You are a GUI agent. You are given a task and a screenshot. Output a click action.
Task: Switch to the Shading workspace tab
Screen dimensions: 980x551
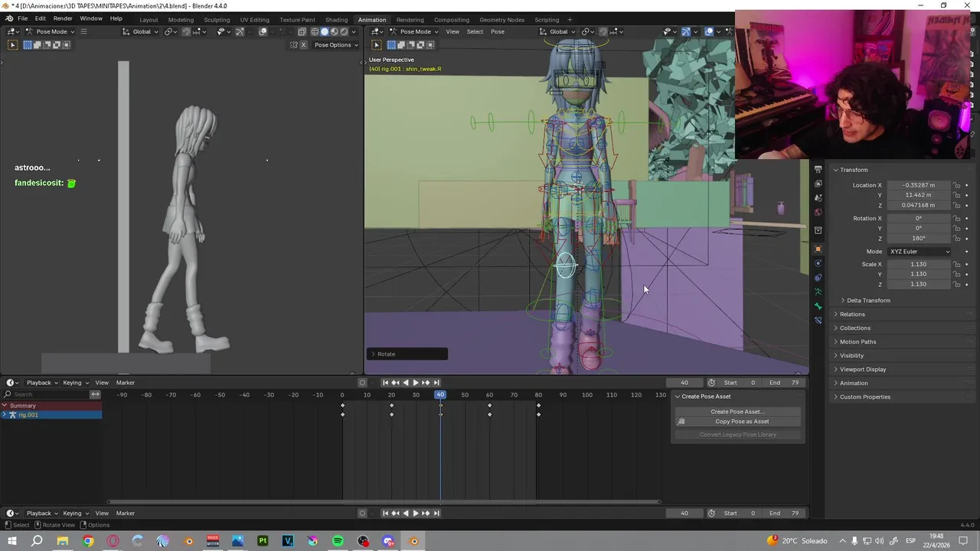336,20
